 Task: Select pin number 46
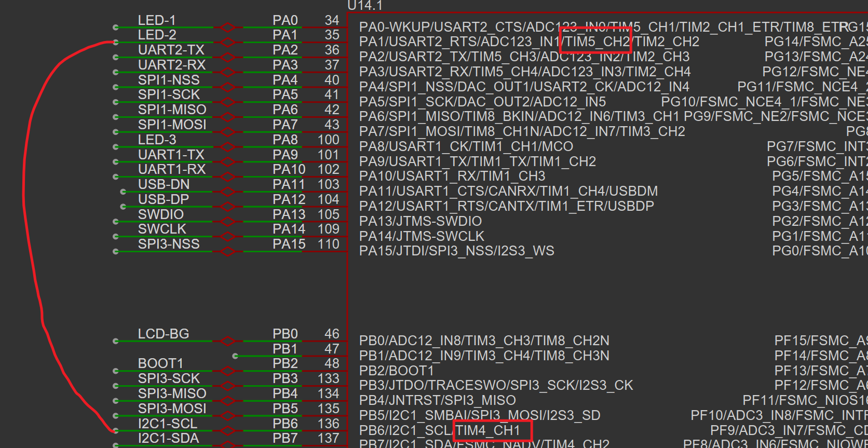pyautogui.click(x=332, y=334)
